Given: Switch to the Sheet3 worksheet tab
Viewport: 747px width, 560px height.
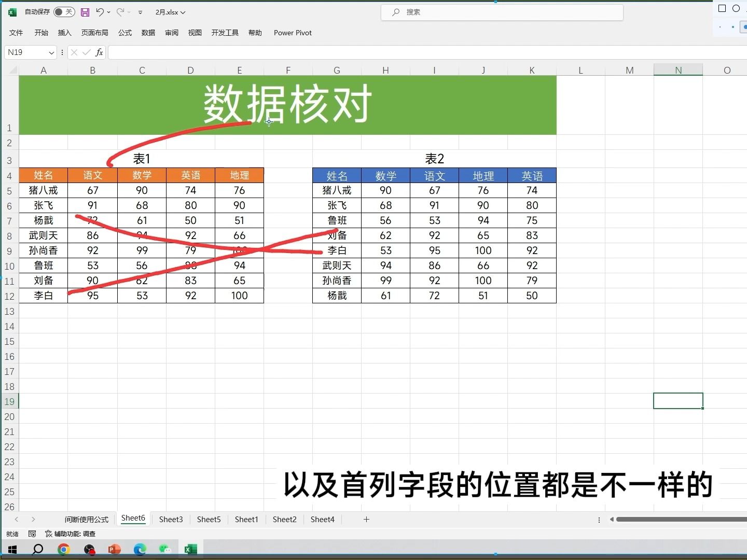Looking at the screenshot, I should [171, 519].
